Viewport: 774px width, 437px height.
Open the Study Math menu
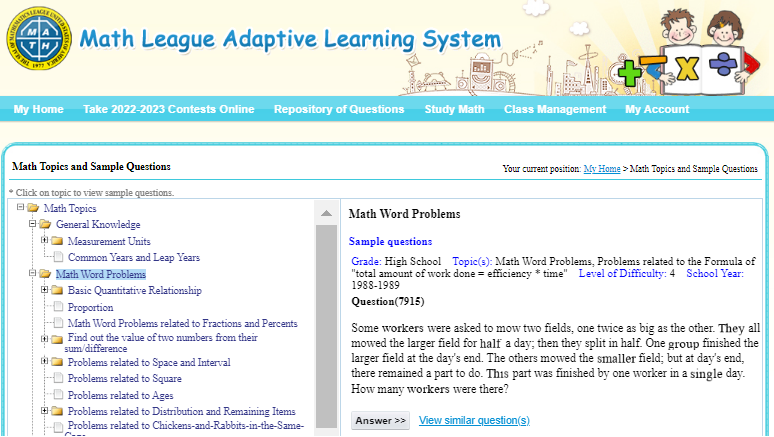[455, 109]
